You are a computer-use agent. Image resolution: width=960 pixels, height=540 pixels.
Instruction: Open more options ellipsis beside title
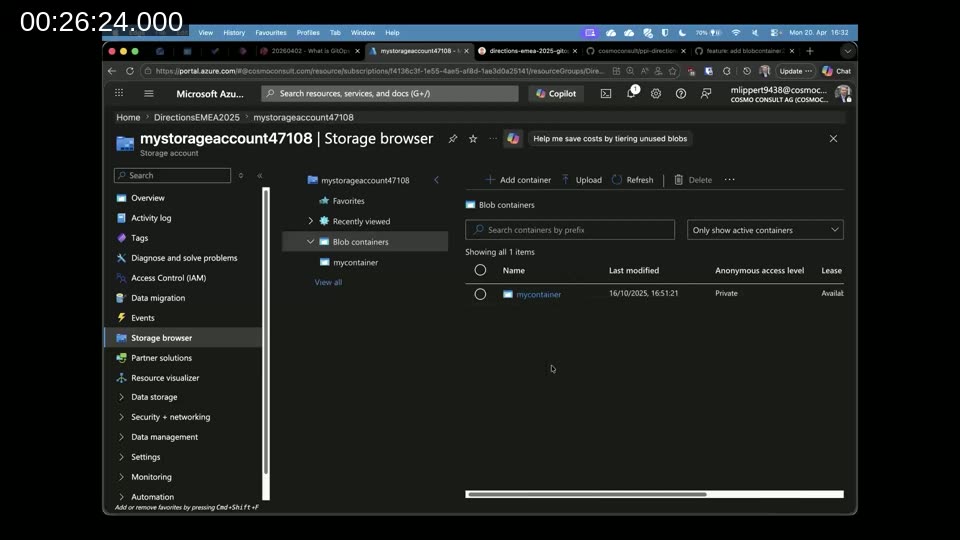pyautogui.click(x=493, y=139)
